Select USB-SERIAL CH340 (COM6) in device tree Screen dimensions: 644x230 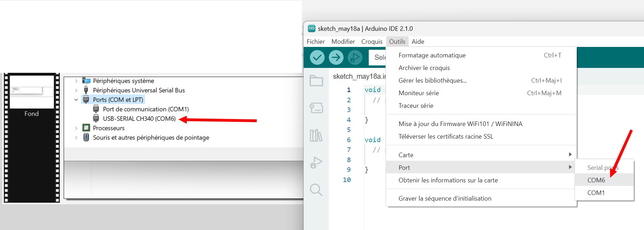point(139,119)
